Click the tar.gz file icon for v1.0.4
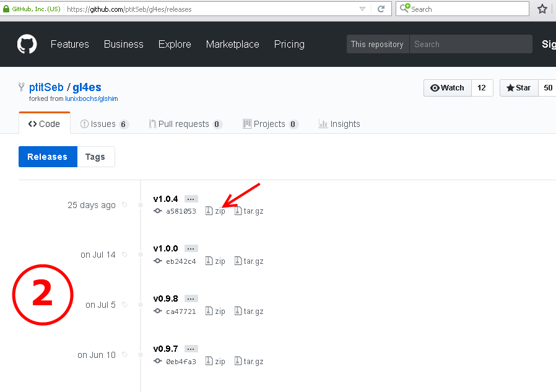The height and width of the screenshot is (392, 556). pos(238,211)
